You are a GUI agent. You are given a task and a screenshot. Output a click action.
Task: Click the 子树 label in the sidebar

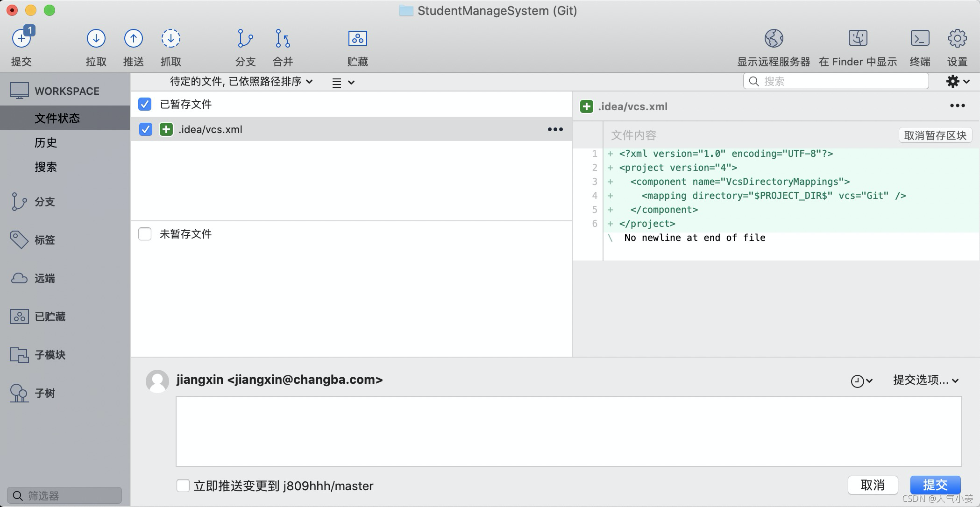pos(45,393)
